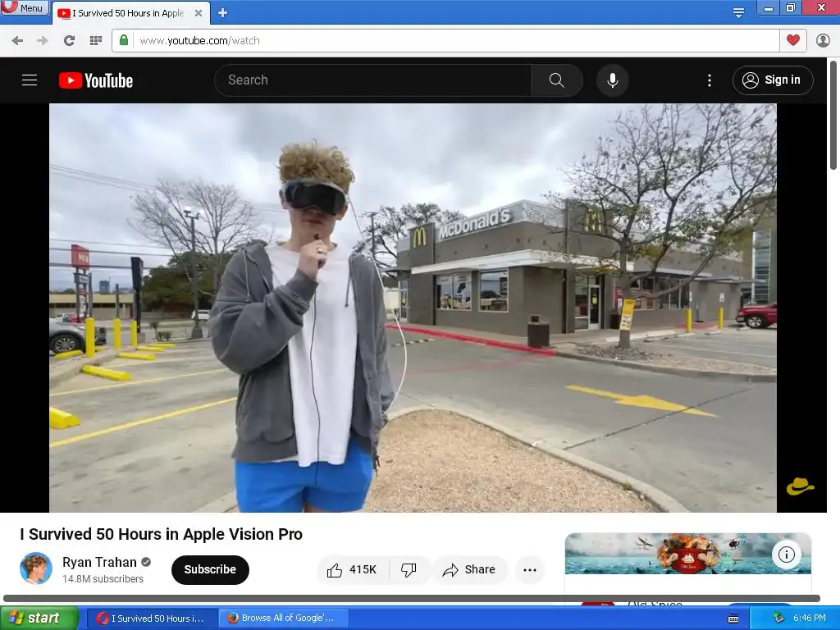The width and height of the screenshot is (840, 630).
Task: Select taskbar item 'I Survived 50 Hours i...'
Action: tap(152, 619)
